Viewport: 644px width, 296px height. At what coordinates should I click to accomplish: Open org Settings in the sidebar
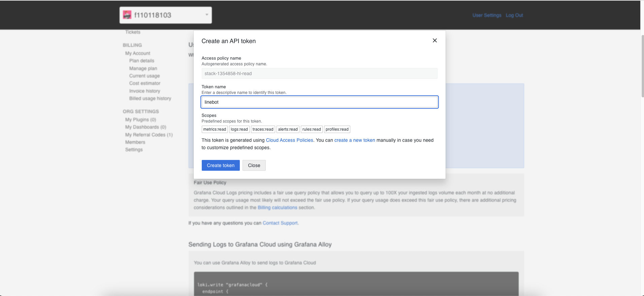pyautogui.click(x=134, y=150)
